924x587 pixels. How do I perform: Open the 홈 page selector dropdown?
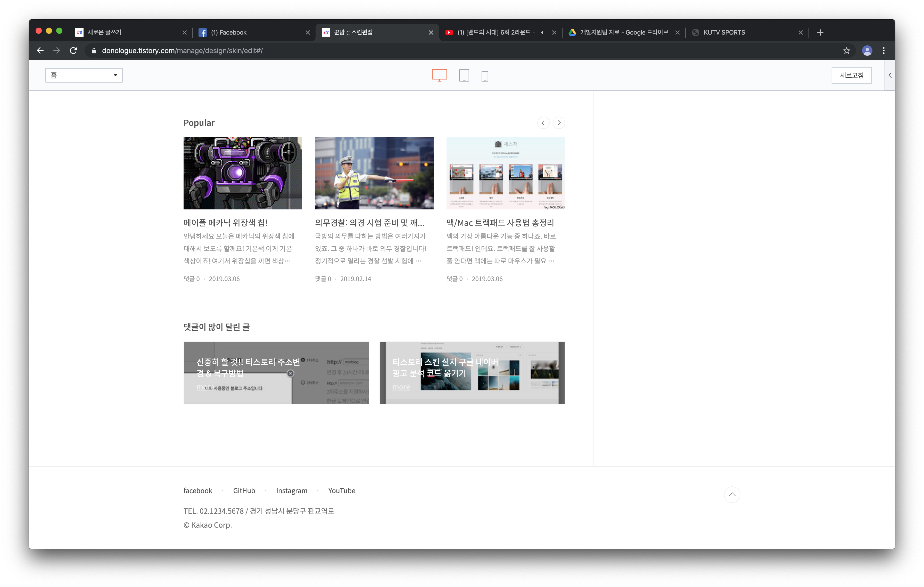click(x=84, y=75)
